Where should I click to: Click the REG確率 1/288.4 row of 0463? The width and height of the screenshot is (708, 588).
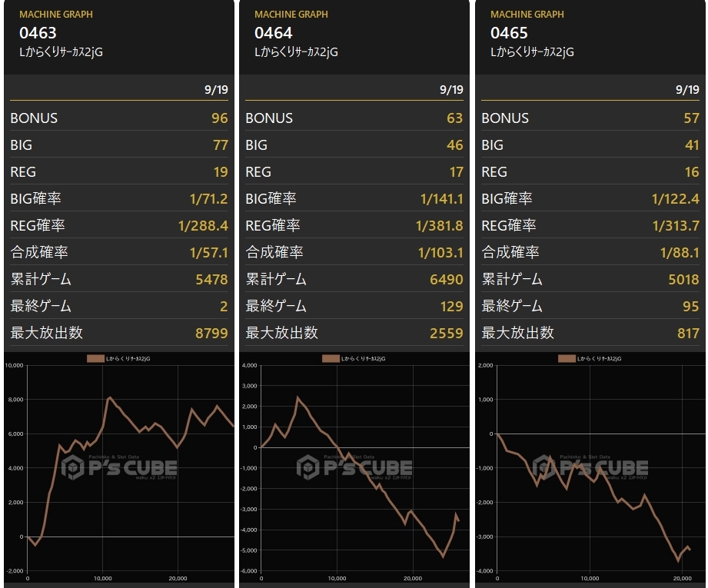[119, 225]
